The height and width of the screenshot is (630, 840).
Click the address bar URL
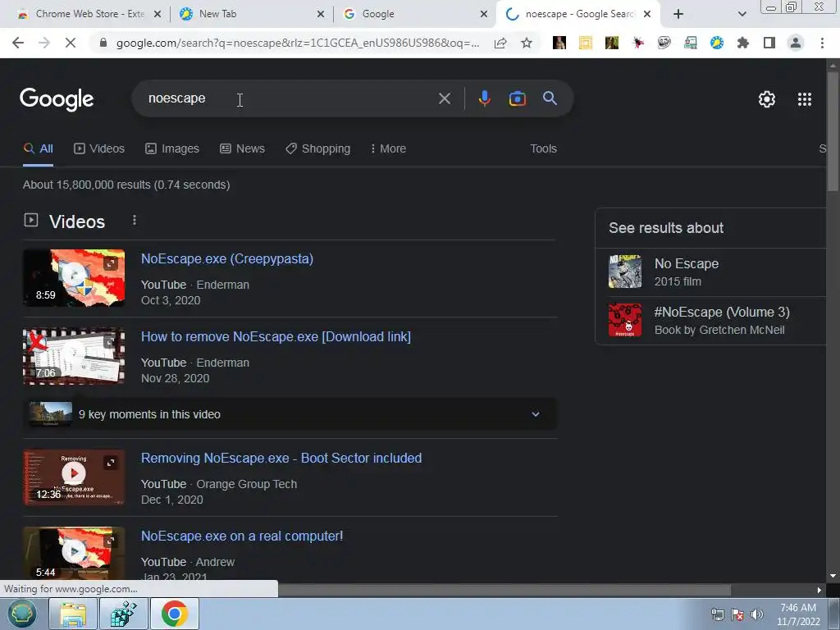coord(297,43)
